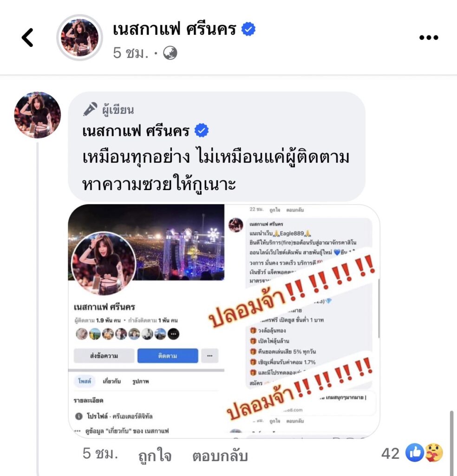Click ถูกใจ to like the comment
The width and height of the screenshot is (457, 476).
(x=155, y=456)
